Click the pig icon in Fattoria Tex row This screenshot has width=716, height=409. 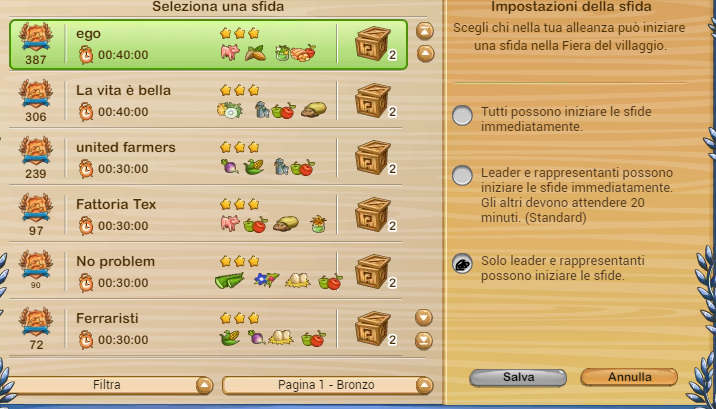click(x=230, y=223)
